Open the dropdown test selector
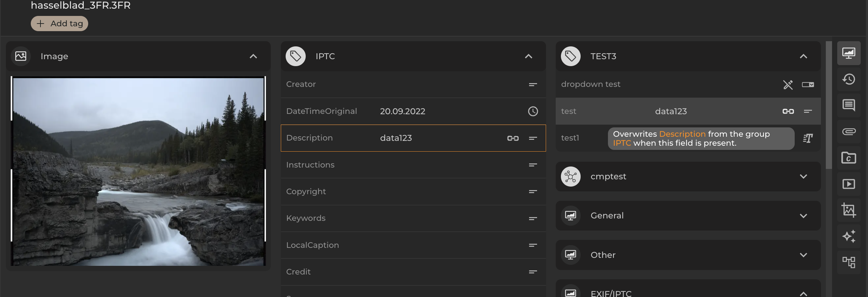Image resolution: width=868 pixels, height=297 pixels. coord(808,85)
